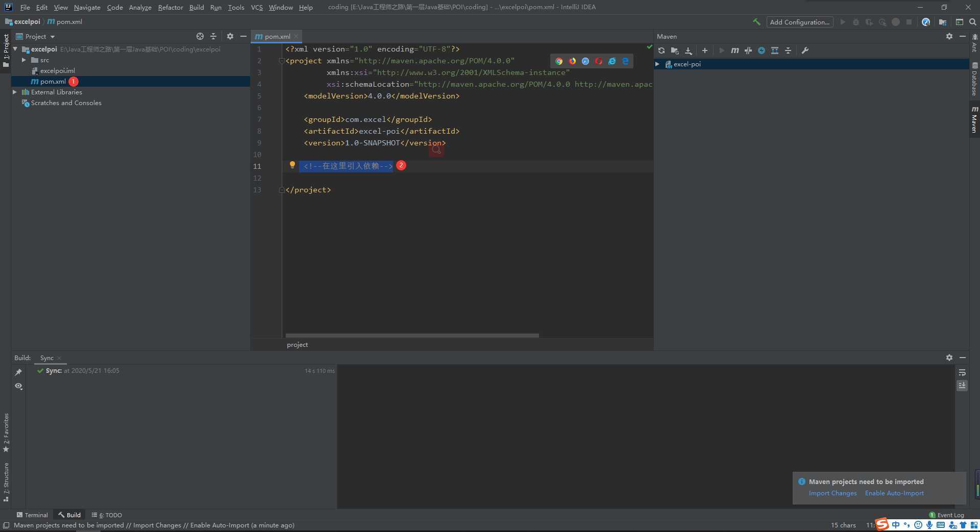Click project breadcrumb below editor

click(297, 345)
